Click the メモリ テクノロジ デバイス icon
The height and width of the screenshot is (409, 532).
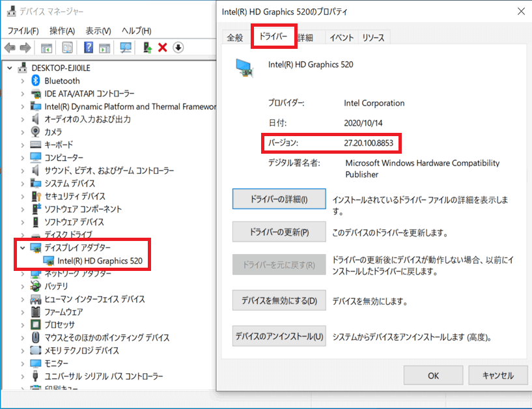[x=36, y=350]
